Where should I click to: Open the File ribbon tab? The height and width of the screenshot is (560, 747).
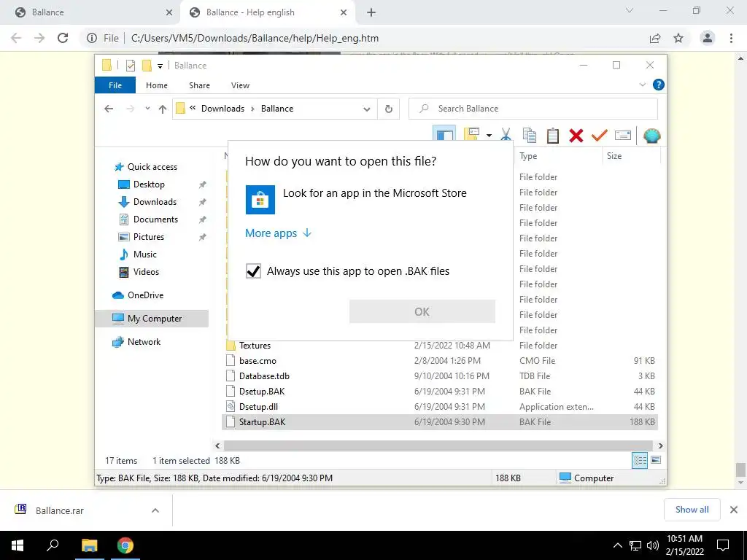[115, 85]
